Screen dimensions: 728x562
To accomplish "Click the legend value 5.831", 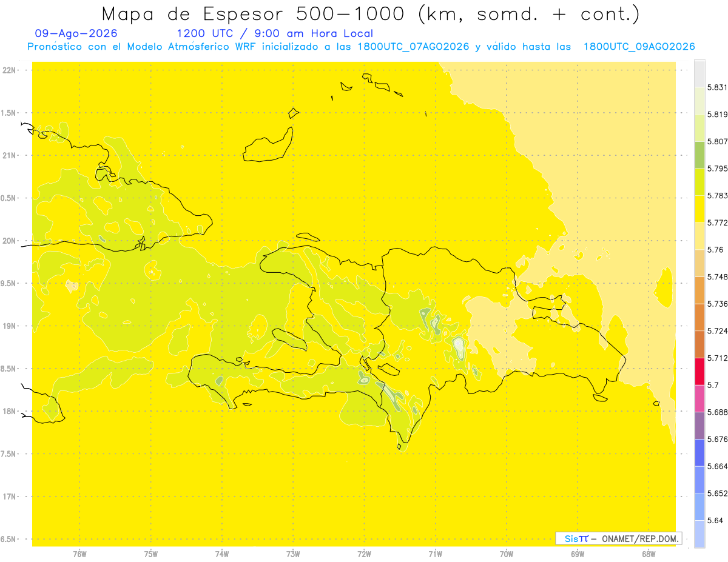I will (718, 87).
